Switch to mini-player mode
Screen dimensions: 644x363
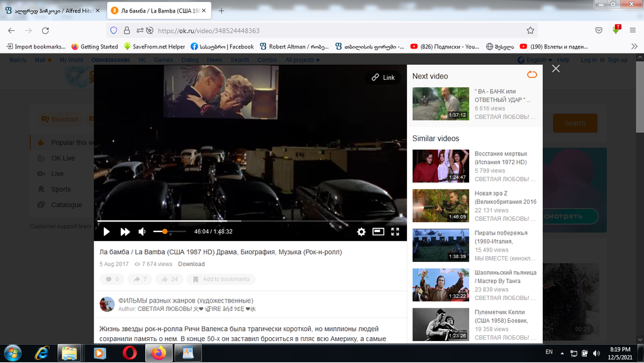378,232
